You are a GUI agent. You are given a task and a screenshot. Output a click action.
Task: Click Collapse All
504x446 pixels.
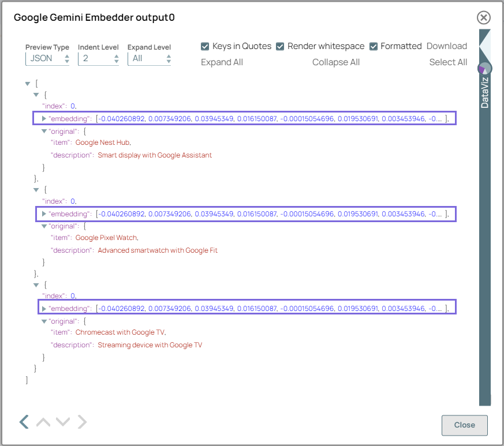(x=336, y=62)
